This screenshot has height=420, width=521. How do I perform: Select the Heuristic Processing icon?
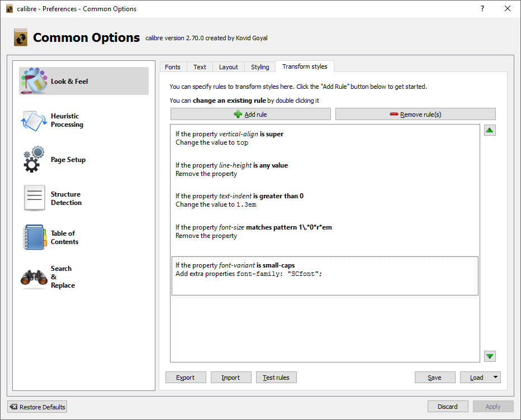point(34,120)
